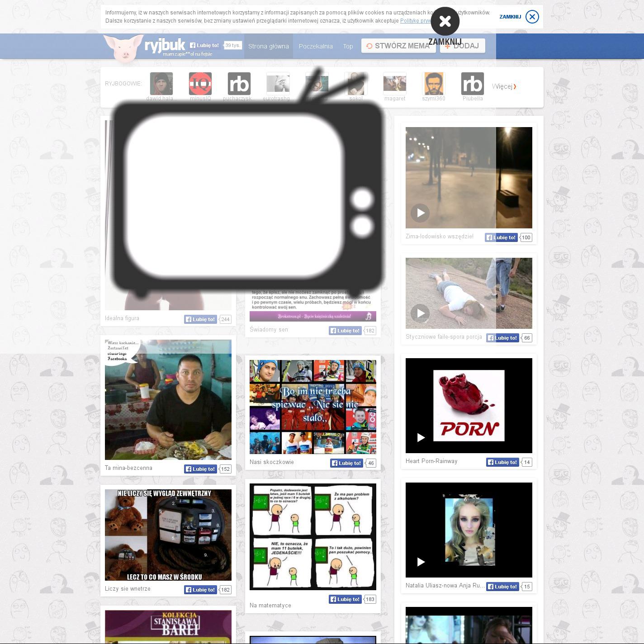The height and width of the screenshot is (644, 644).
Task: Open the minusIQ user avatar
Action: [x=200, y=84]
